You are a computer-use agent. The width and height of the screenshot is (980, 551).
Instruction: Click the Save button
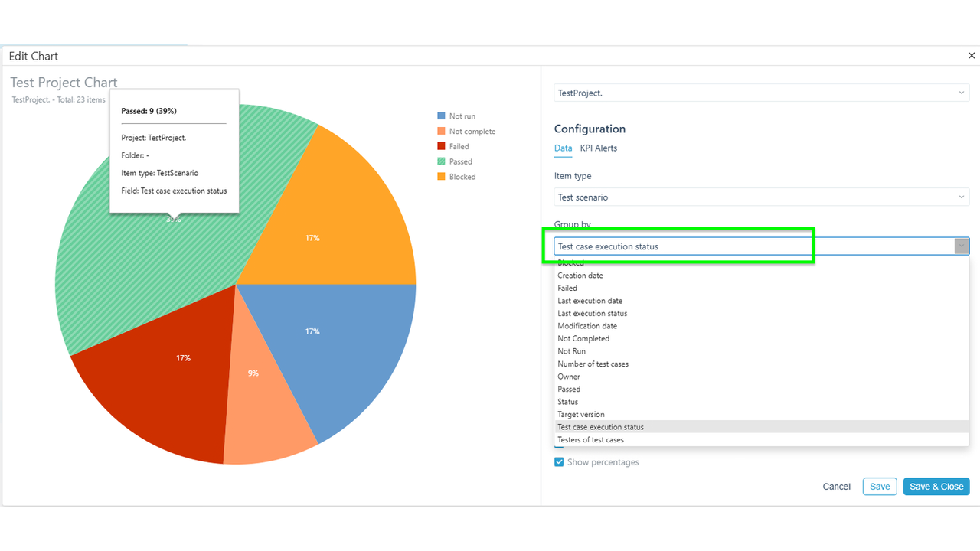[880, 487]
